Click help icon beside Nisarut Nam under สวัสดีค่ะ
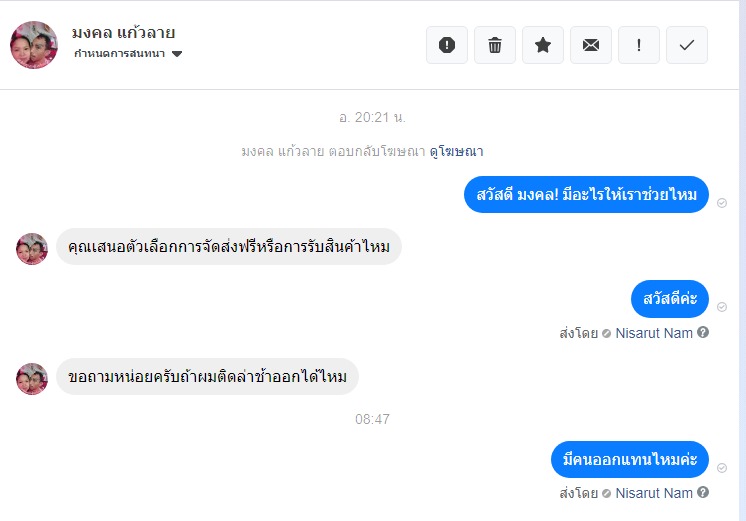This screenshot has height=521, width=746. [703, 333]
